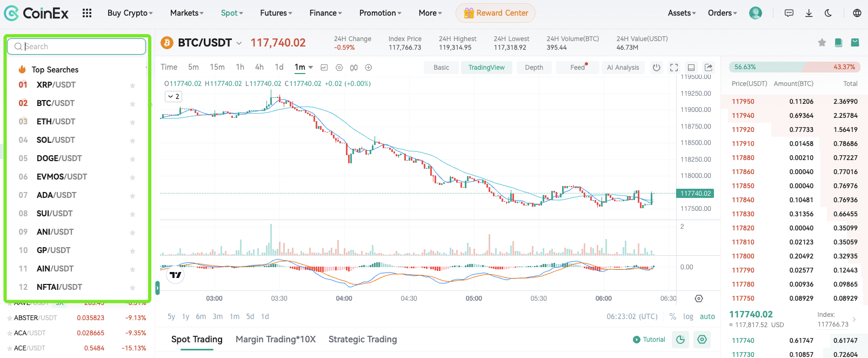Open the green book guide icon

(x=838, y=42)
